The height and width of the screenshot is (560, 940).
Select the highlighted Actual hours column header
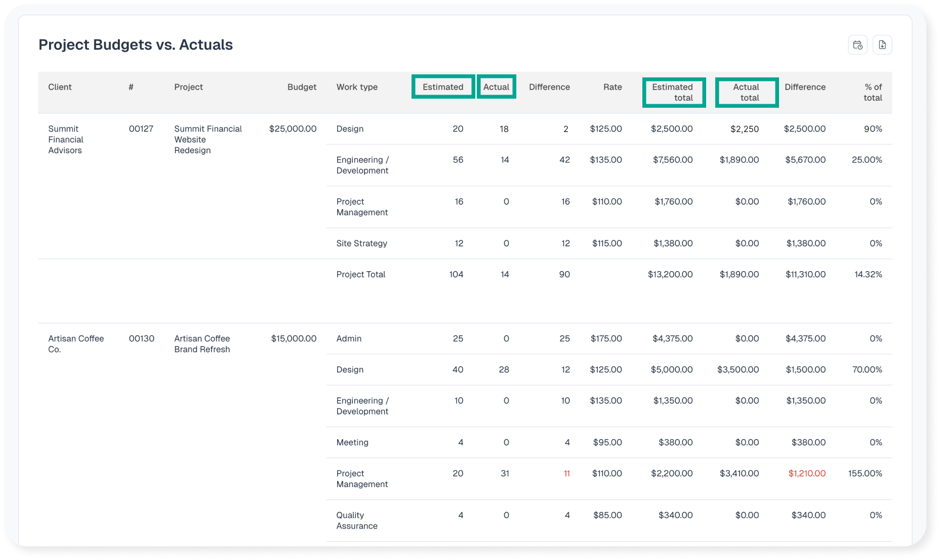(496, 87)
